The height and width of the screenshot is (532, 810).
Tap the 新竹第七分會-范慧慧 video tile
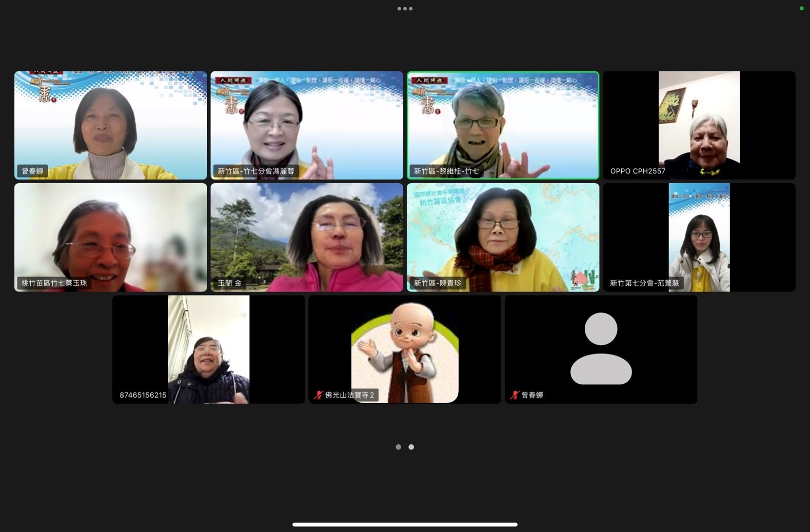(699, 237)
